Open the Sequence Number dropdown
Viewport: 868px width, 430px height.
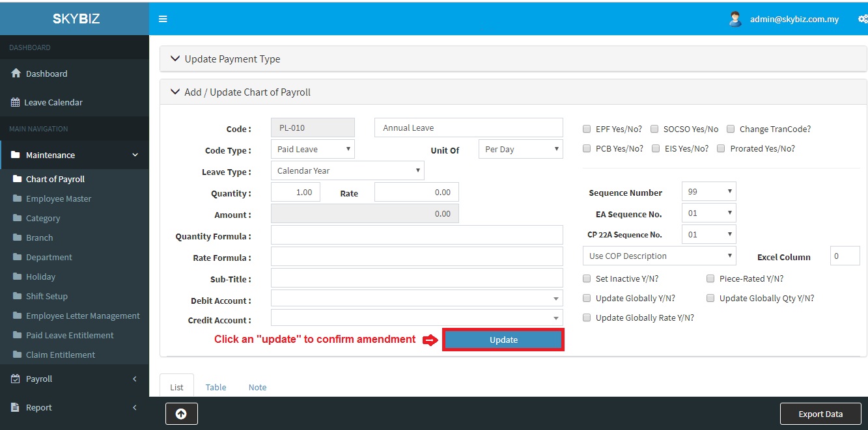708,192
